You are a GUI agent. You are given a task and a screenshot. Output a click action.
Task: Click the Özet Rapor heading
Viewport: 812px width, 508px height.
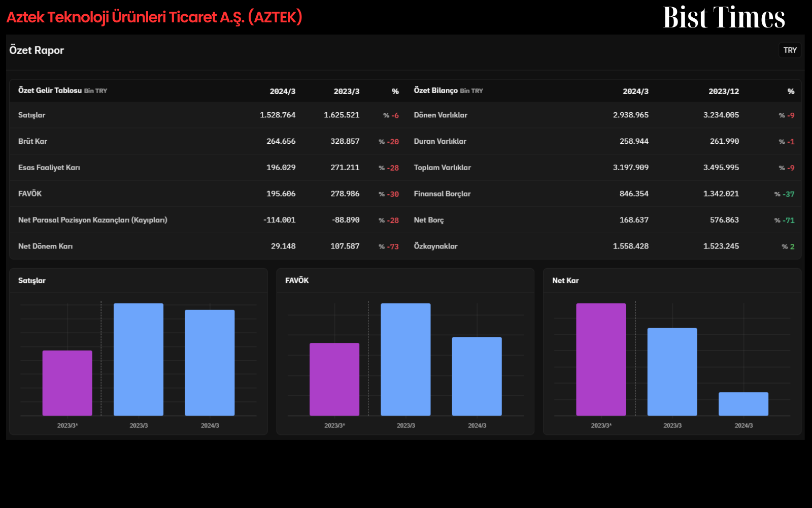[x=37, y=50]
